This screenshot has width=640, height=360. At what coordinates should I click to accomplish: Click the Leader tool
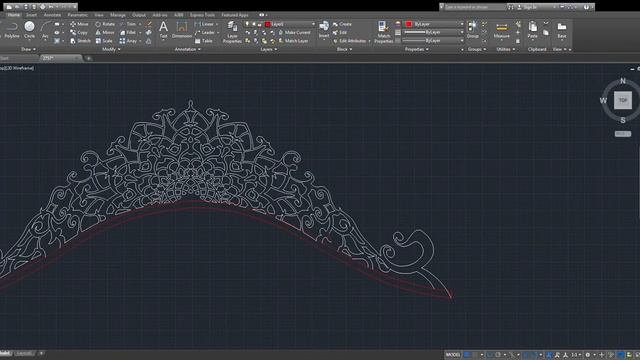coord(204,32)
